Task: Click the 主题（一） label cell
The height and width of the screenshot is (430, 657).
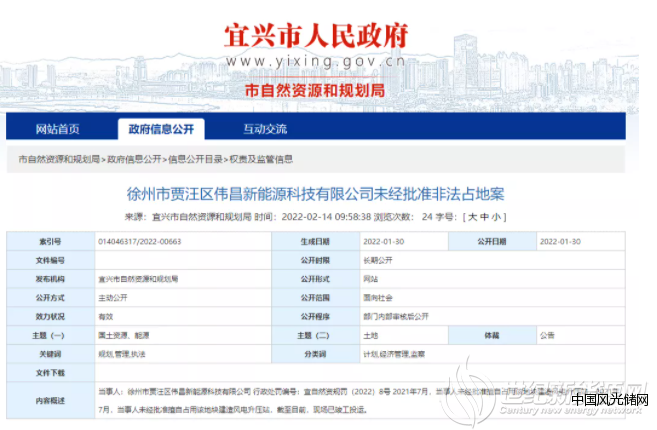Action: (x=51, y=336)
